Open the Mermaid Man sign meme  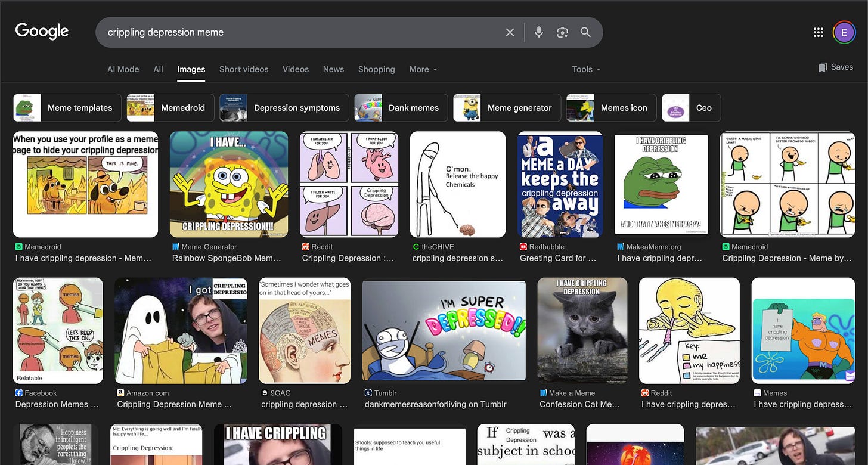pyautogui.click(x=803, y=331)
